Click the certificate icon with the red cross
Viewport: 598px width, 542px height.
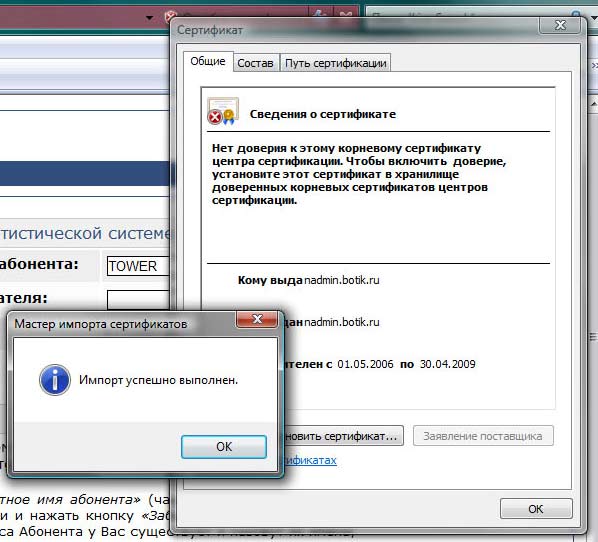223,111
